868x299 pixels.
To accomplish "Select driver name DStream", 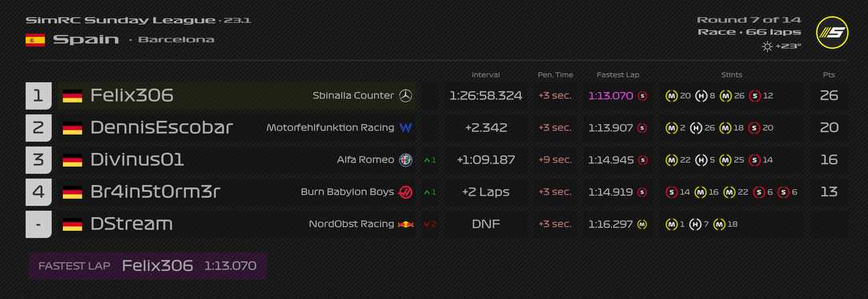I will (x=132, y=224).
